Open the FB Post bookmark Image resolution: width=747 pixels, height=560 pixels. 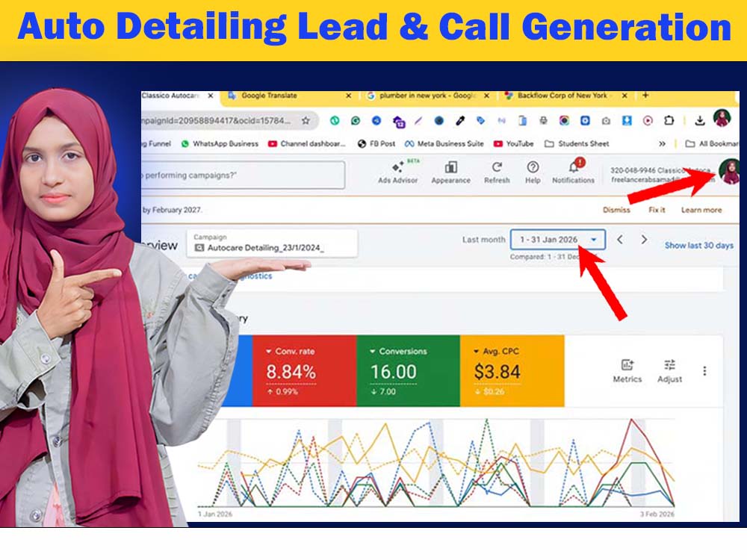pyautogui.click(x=376, y=143)
